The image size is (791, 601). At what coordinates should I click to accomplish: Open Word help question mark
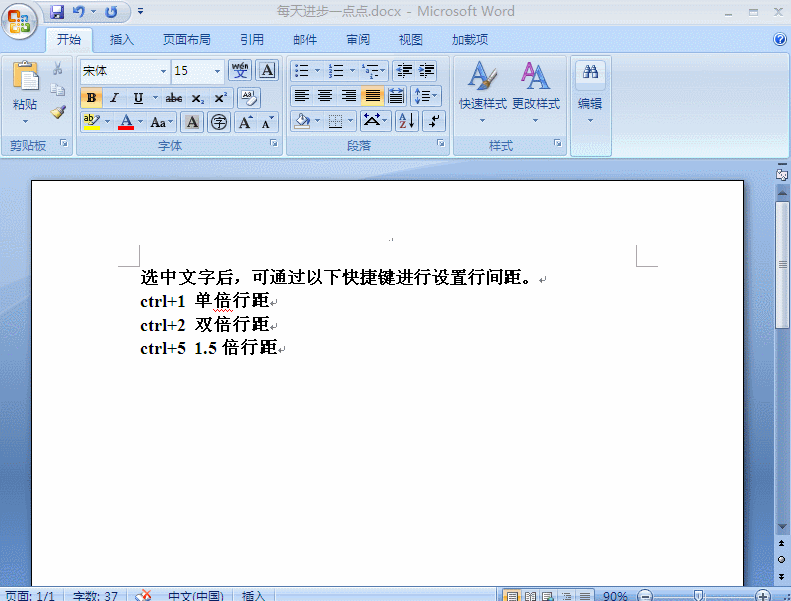(780, 39)
